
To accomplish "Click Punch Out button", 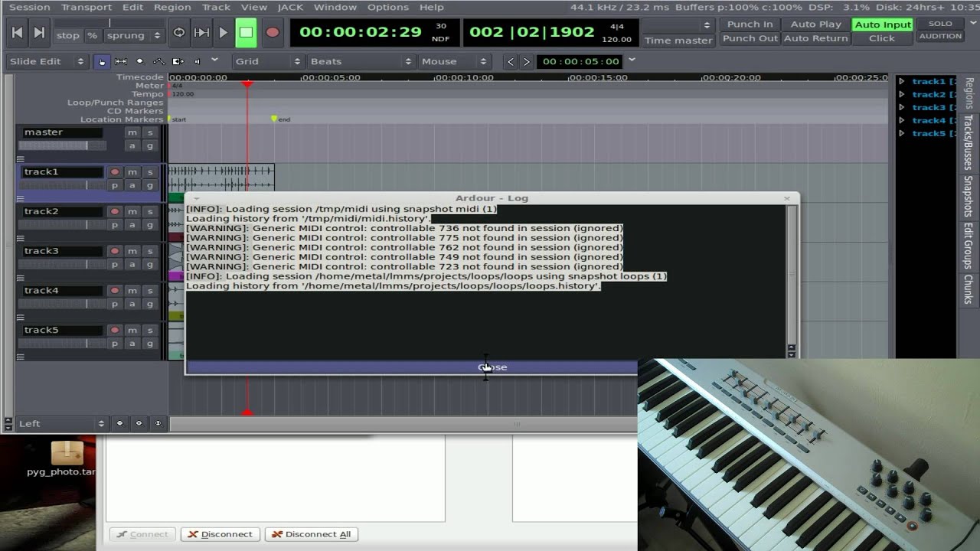I will 750,38.
